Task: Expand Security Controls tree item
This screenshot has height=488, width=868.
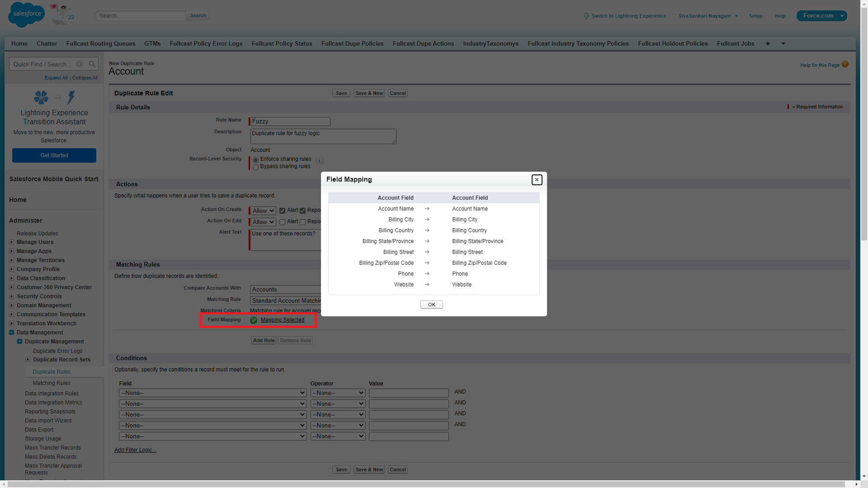Action: pyautogui.click(x=12, y=296)
